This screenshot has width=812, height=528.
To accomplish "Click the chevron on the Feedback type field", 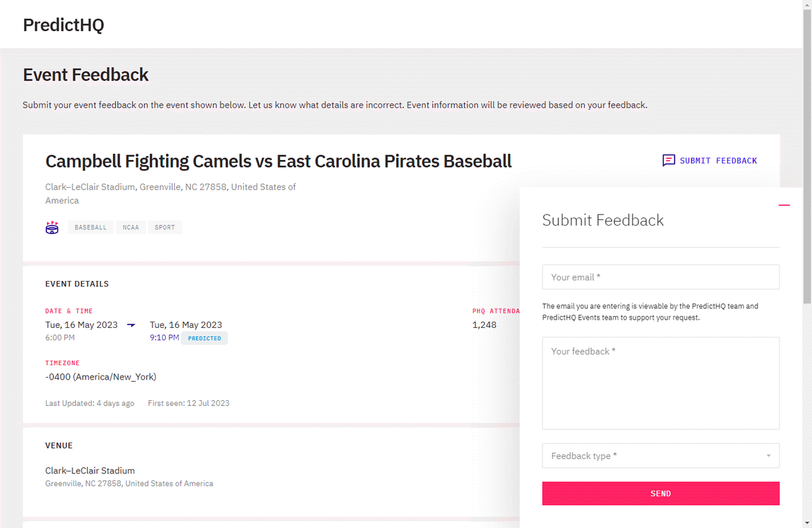I will pyautogui.click(x=768, y=456).
